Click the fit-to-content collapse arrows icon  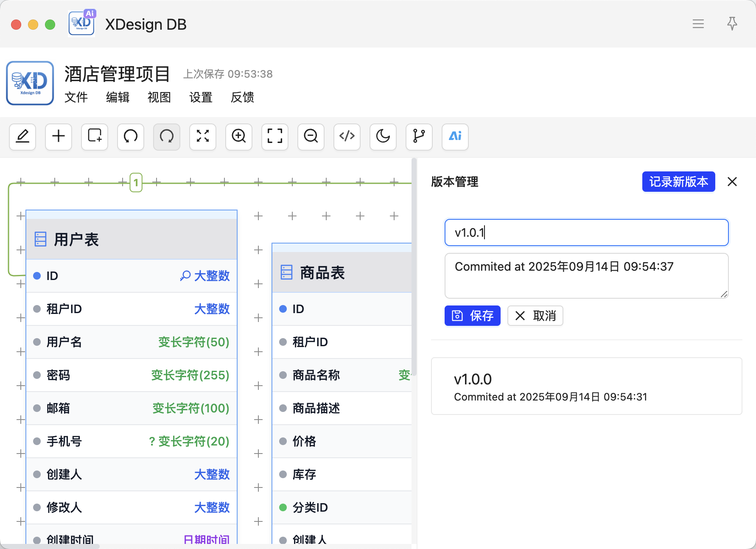pos(203,137)
